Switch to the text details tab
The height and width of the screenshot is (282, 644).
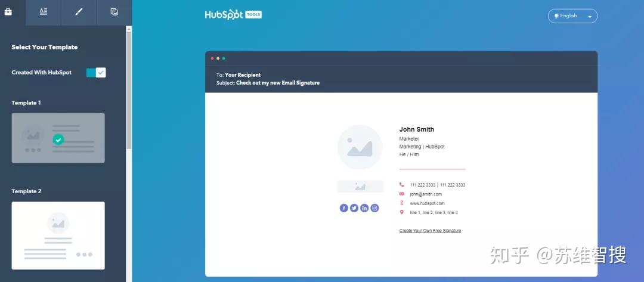tap(44, 12)
